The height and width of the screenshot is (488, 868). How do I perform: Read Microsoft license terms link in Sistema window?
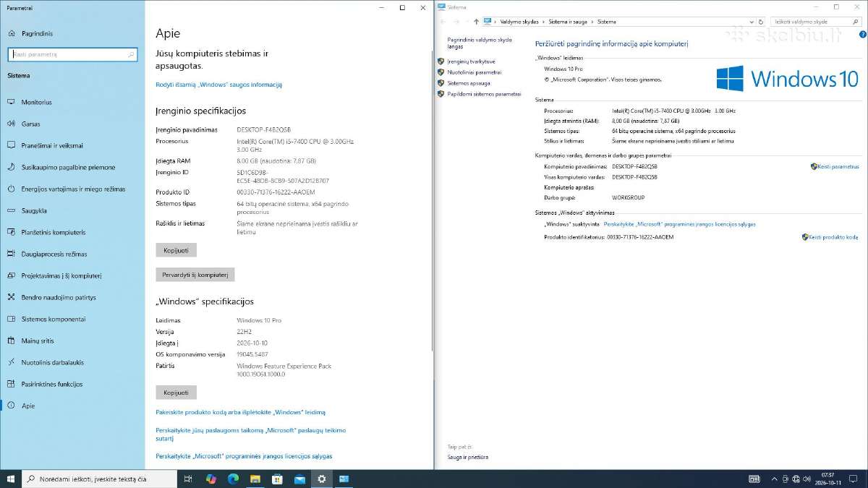[680, 224]
